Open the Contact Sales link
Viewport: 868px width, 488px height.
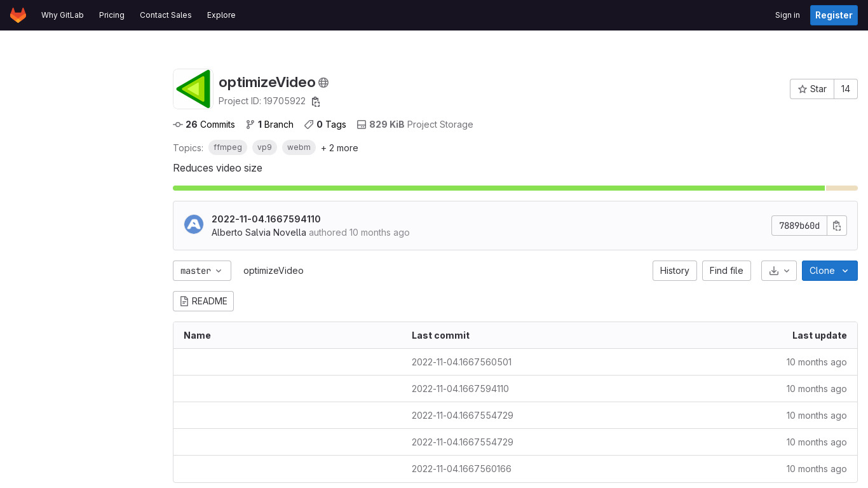[x=166, y=15]
